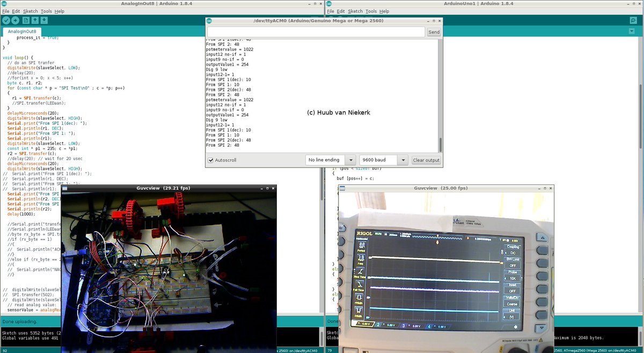The image size is (644, 353).
Task: Click the code line "delay(1000);"
Action: [20, 214]
